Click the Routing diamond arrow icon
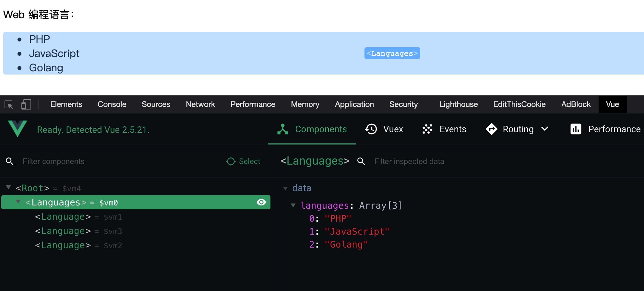Image resolution: width=644 pixels, height=291 pixels. click(492, 129)
